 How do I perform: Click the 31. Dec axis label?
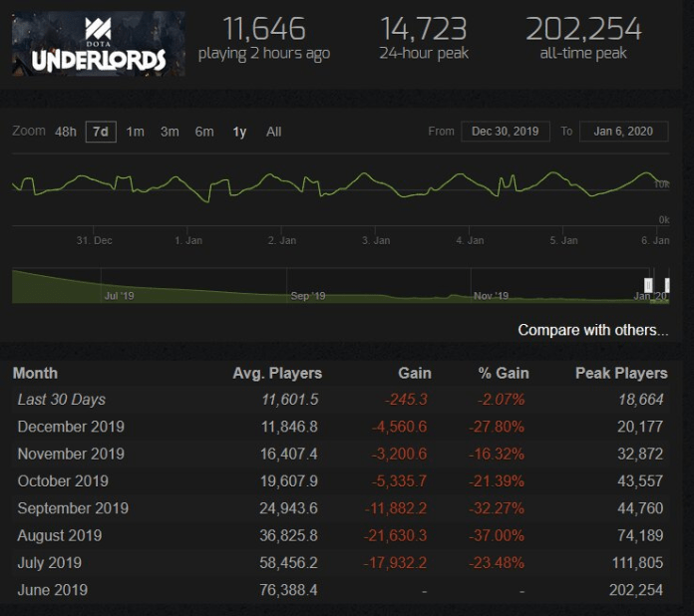click(95, 240)
